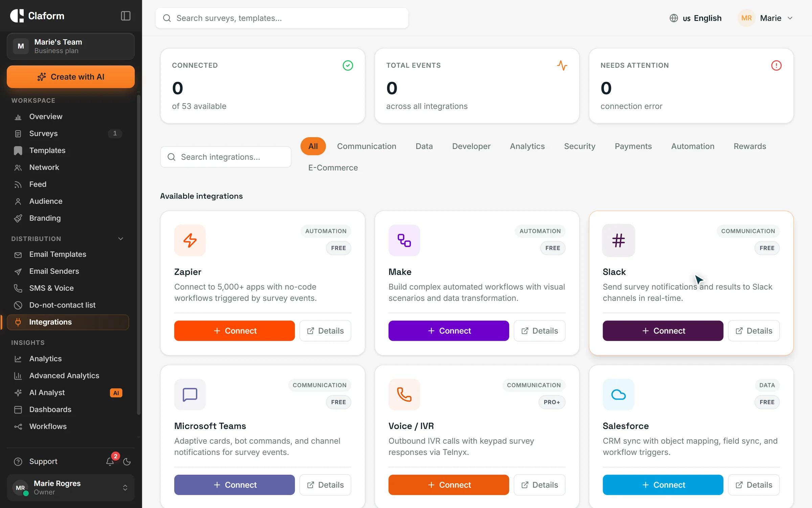The width and height of the screenshot is (812, 508).
Task: Filter by Communication category
Action: click(x=366, y=146)
